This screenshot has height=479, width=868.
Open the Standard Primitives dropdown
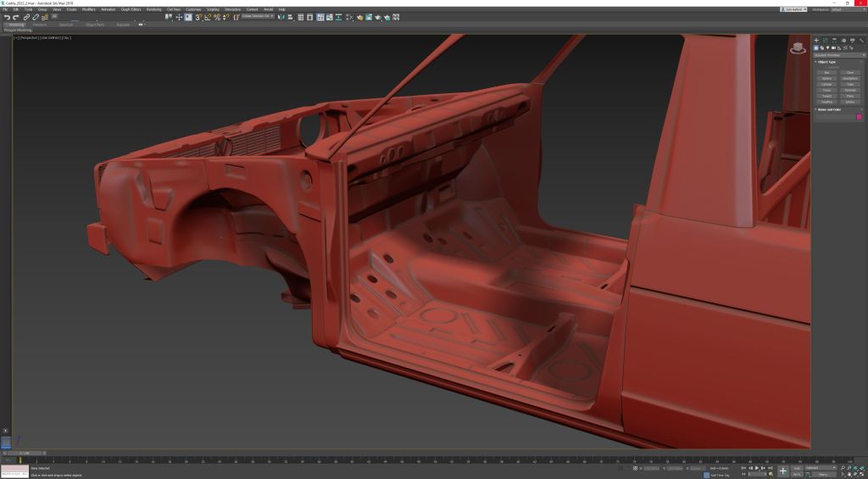(839, 55)
